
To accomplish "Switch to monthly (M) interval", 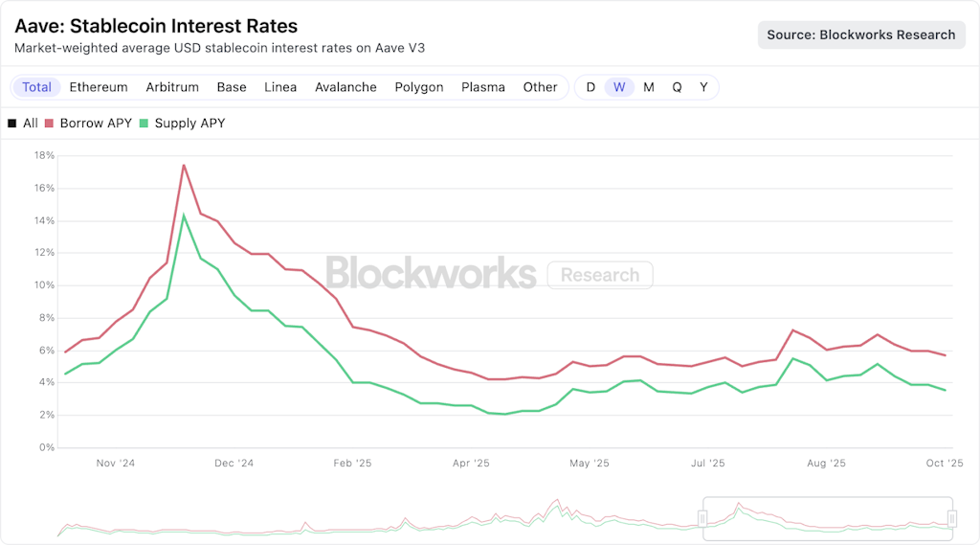I will (x=649, y=87).
